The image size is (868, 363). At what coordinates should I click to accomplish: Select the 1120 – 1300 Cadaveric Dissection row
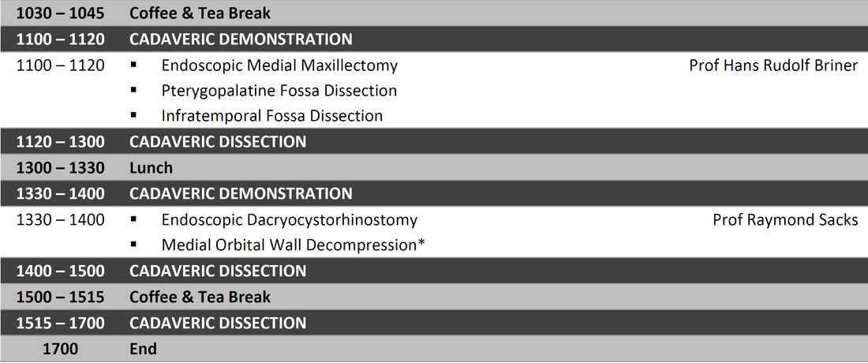click(434, 142)
